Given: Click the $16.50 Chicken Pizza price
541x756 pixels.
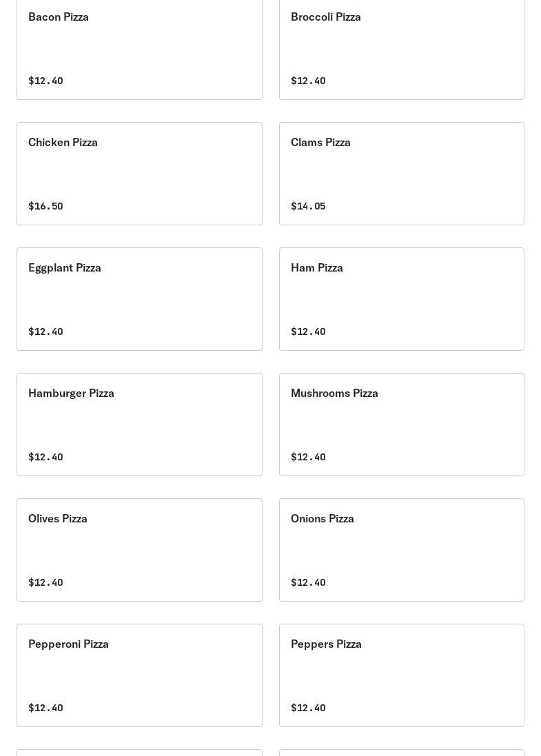Looking at the screenshot, I should (45, 206).
